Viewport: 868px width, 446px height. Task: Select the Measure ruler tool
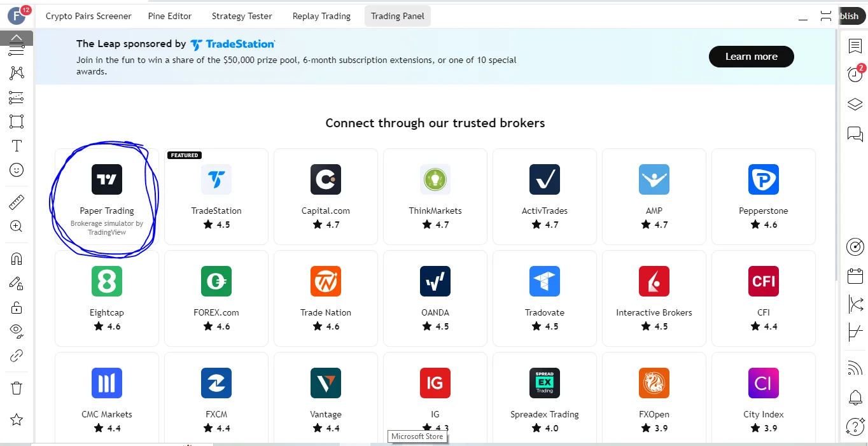pos(17,202)
